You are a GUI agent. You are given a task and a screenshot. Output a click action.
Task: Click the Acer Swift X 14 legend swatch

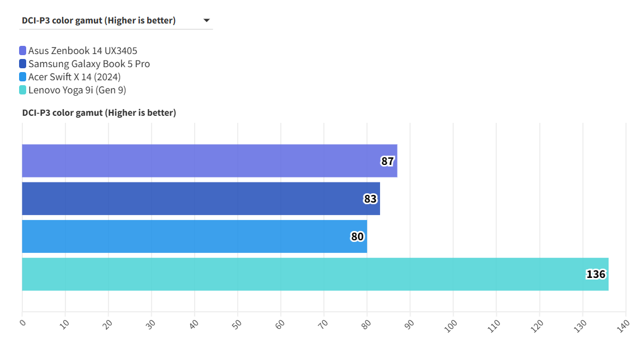[23, 77]
